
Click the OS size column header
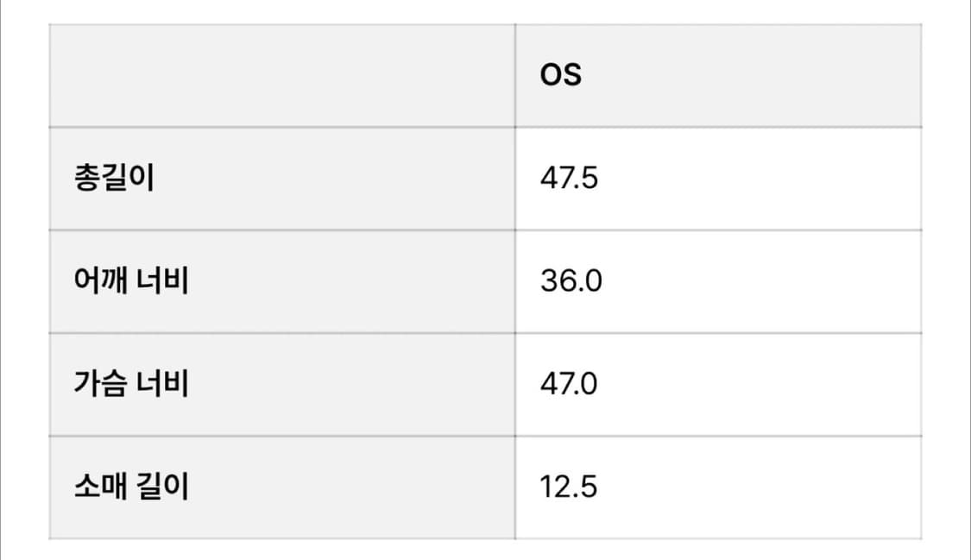tap(561, 75)
